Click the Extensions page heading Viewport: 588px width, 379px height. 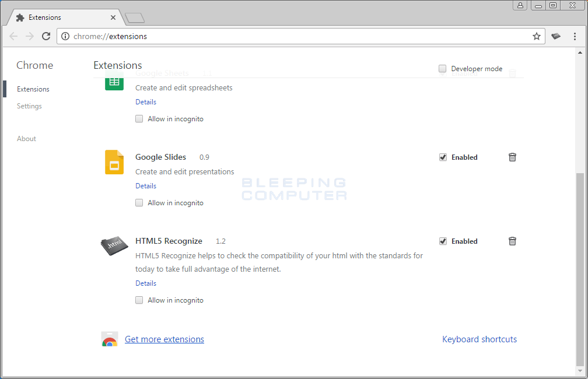coord(118,65)
